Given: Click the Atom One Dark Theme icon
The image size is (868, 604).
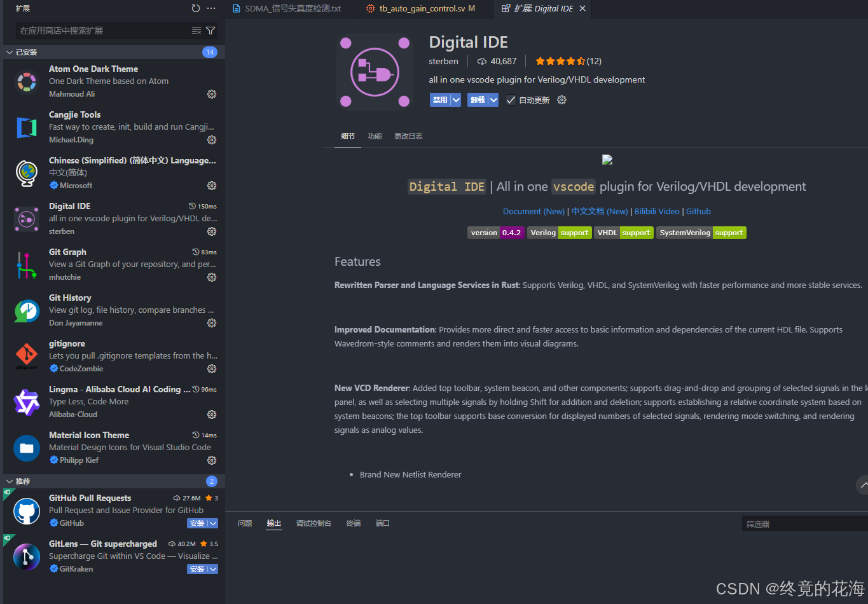Looking at the screenshot, I should [27, 81].
